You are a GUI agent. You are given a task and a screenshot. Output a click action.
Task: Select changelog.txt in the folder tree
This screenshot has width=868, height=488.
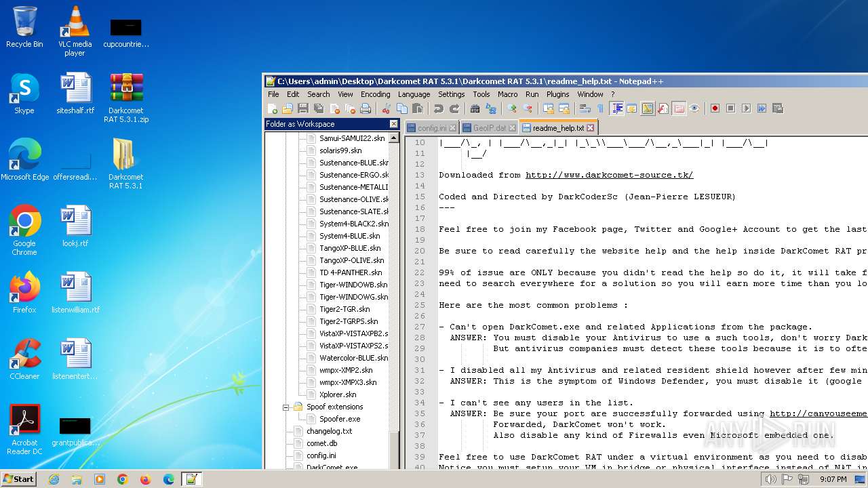[x=329, y=431]
